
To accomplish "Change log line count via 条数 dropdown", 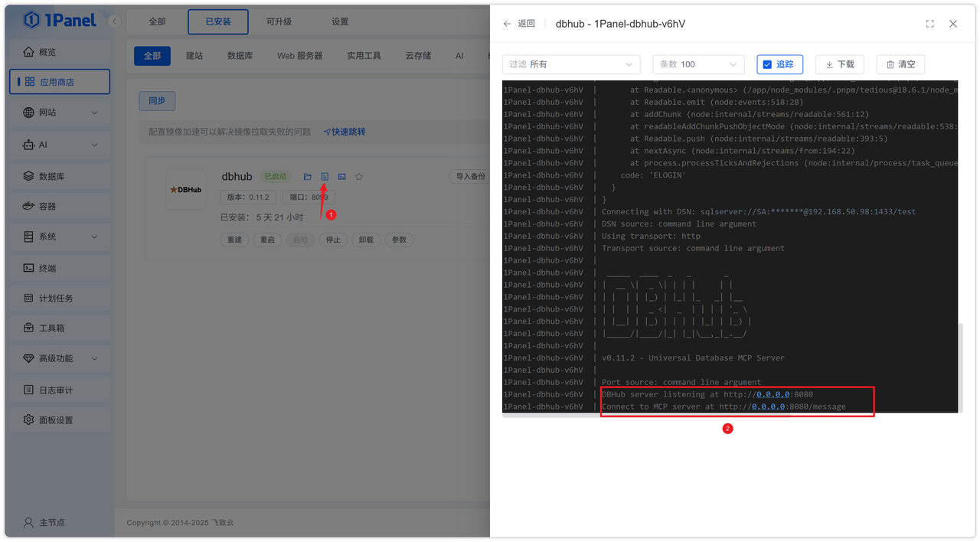I will point(697,64).
